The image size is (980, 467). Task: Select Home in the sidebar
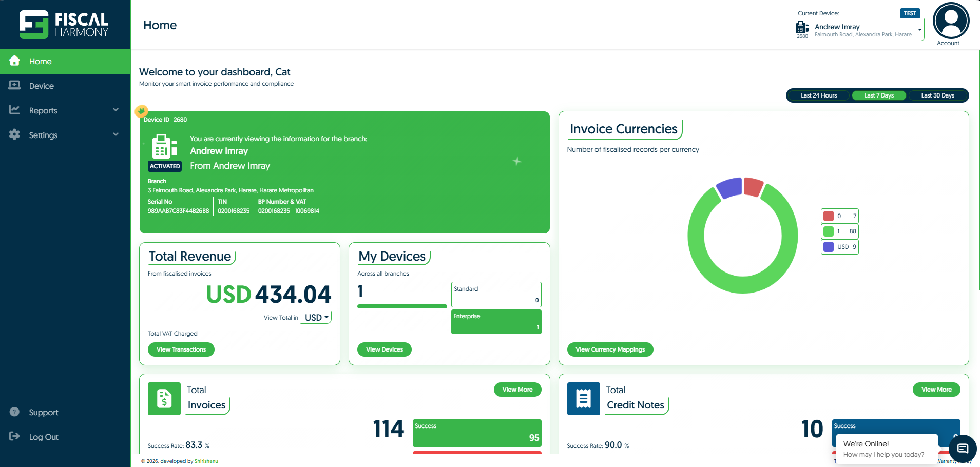click(41, 61)
